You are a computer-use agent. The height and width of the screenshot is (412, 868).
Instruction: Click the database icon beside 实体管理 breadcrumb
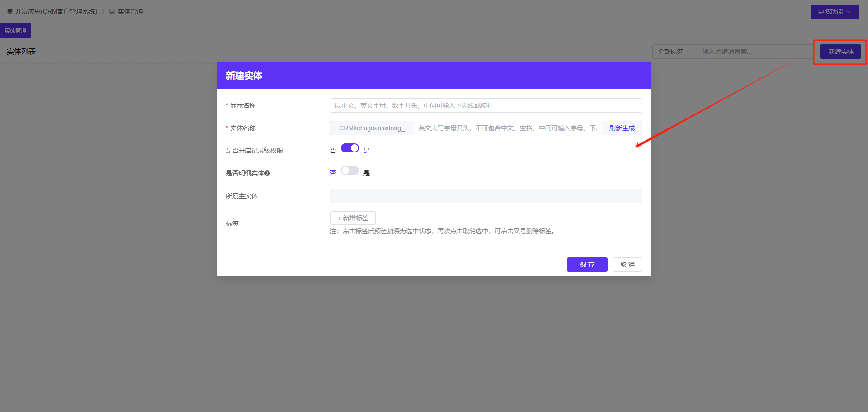112,11
